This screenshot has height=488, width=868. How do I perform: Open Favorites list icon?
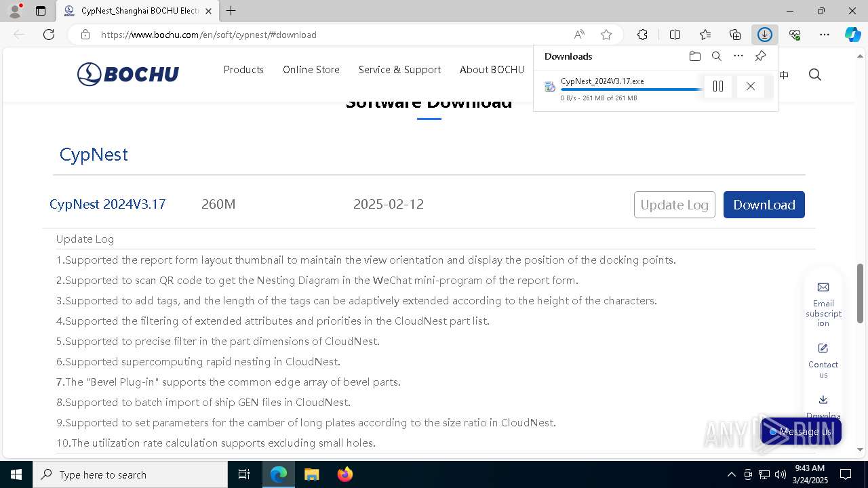click(705, 35)
